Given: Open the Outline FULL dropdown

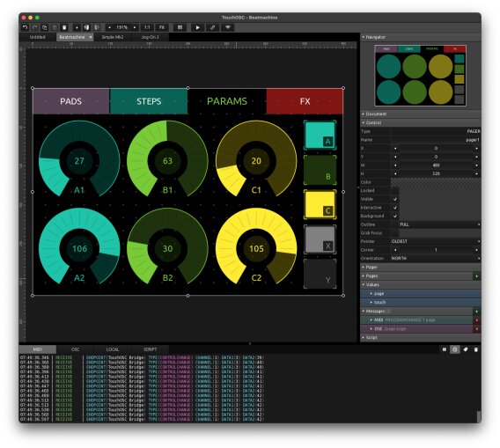Looking at the screenshot, I should point(440,224).
